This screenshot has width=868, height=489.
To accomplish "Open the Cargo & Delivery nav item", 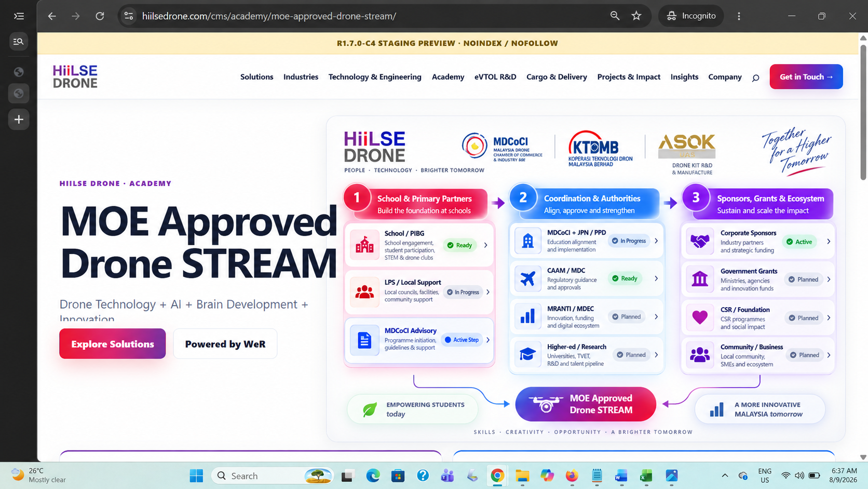I will pyautogui.click(x=557, y=77).
